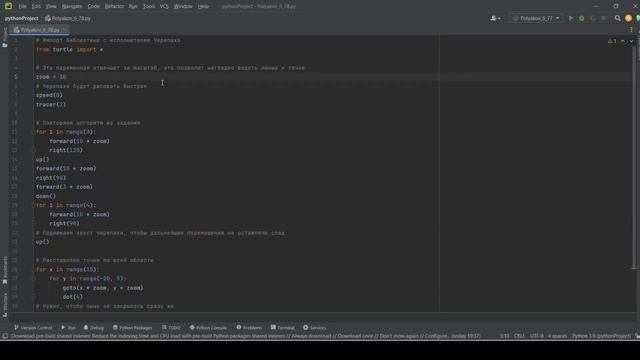The image size is (640, 360).
Task: Change the UTF-8 file encoding
Action: coord(536,336)
